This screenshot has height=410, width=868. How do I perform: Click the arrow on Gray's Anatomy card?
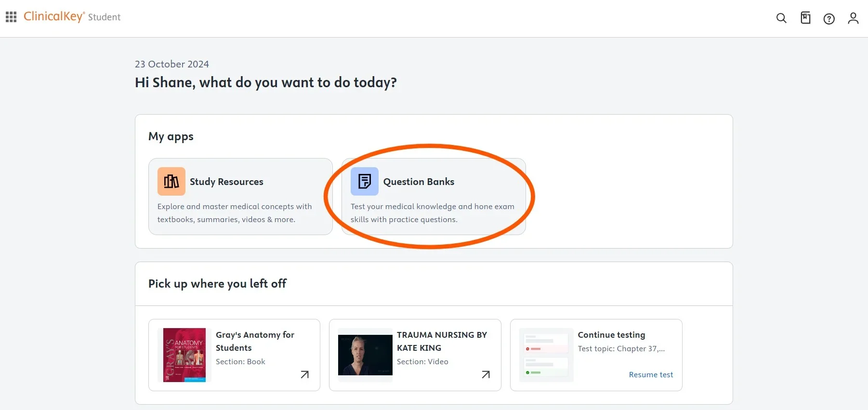(304, 374)
